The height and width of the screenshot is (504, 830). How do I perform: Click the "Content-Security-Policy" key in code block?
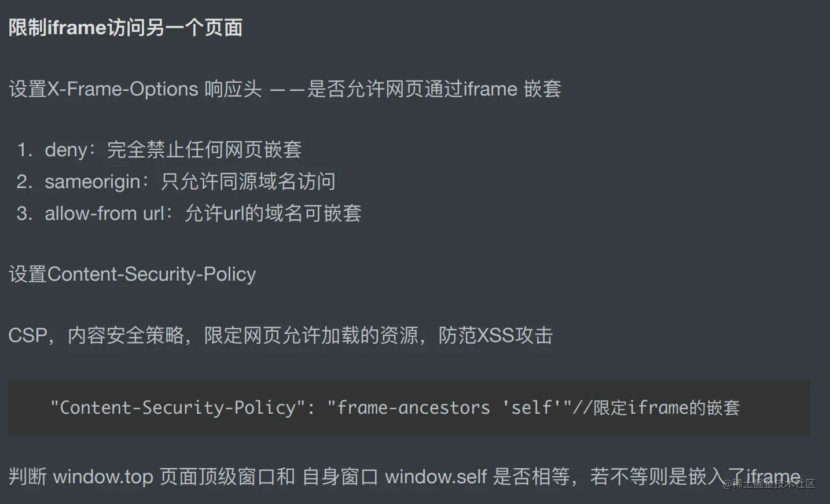pyautogui.click(x=177, y=408)
